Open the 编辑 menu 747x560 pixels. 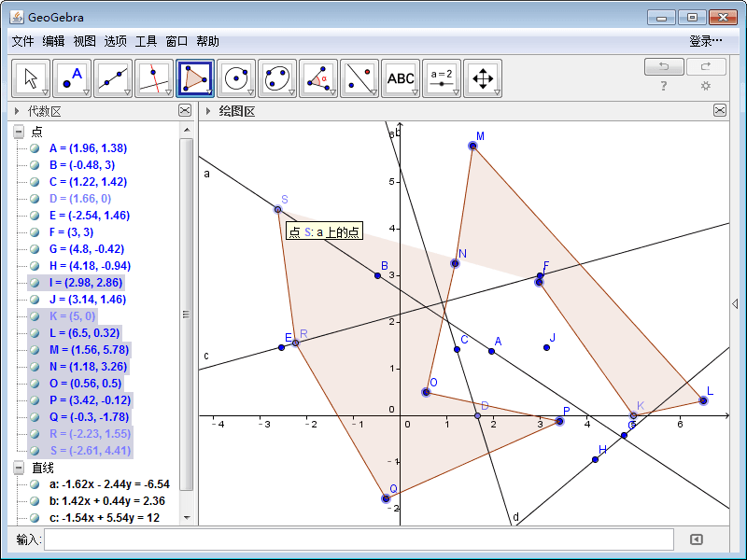coord(53,41)
